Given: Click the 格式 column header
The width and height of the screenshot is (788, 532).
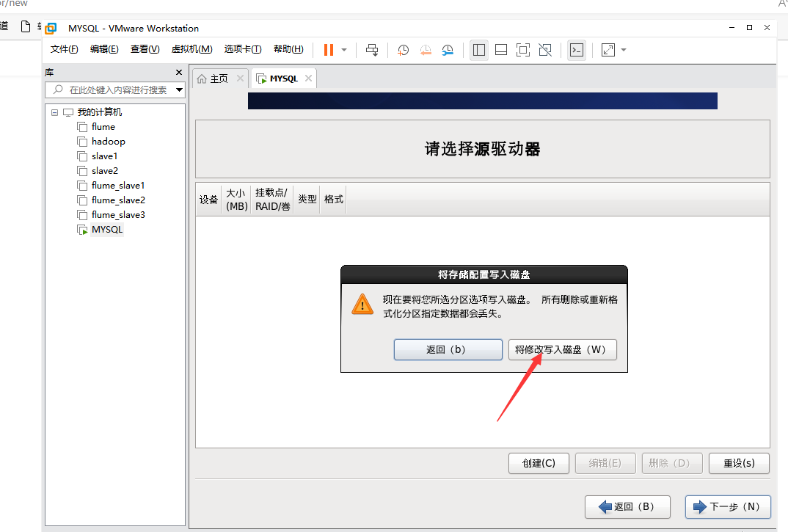Looking at the screenshot, I should (x=333, y=200).
